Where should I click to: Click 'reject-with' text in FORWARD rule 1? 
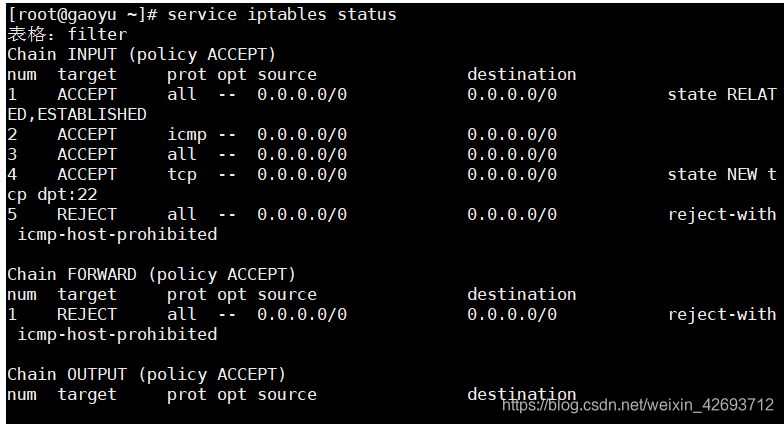[722, 314]
